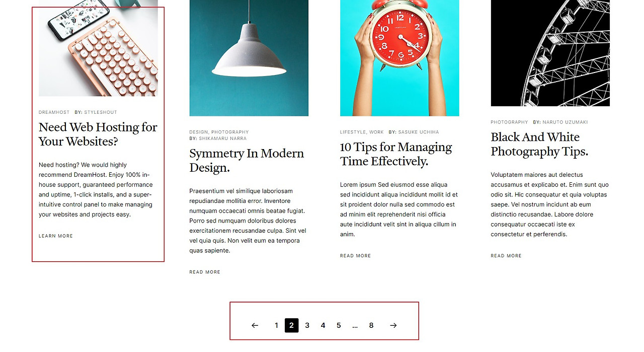Click Read More under Symmetry In Modern Design
Image resolution: width=644 pixels, height=352 pixels.
click(205, 272)
